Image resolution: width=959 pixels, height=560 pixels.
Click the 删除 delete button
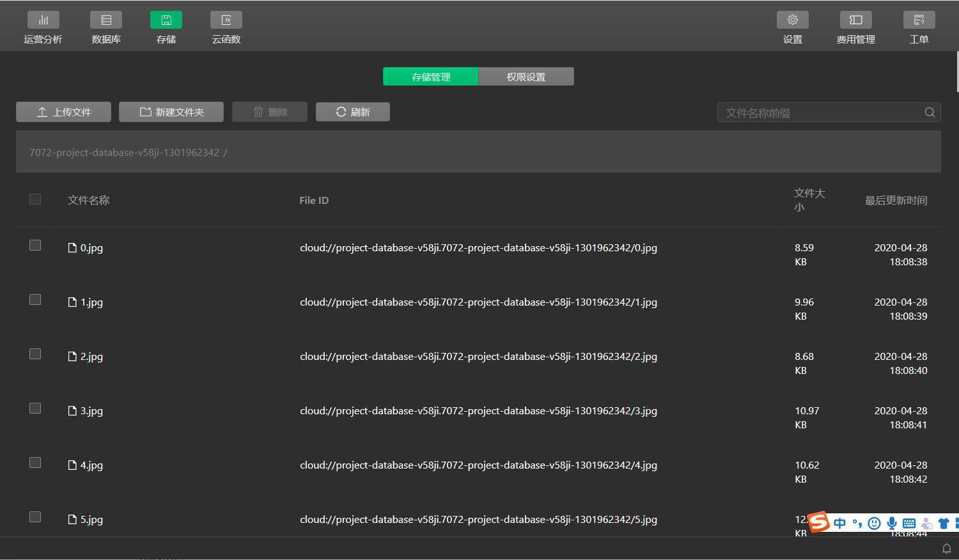click(x=270, y=112)
